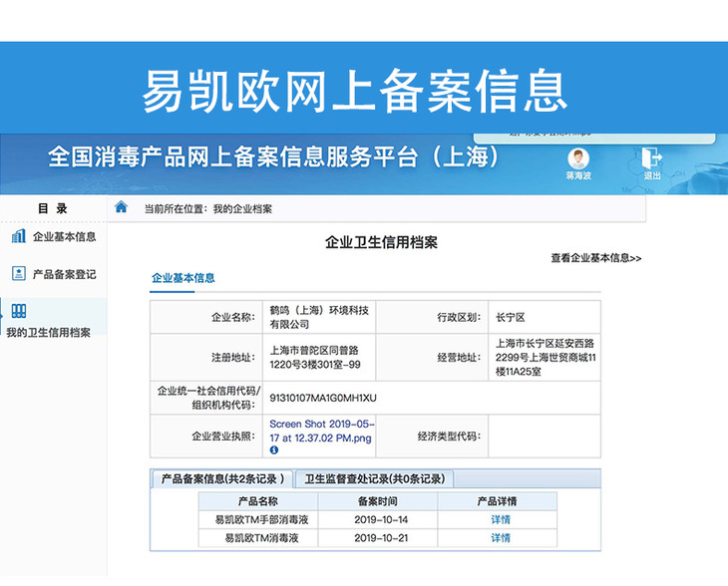
Task: Switch to the 产品备案信息(共2条记录) tab
Action: [223, 479]
